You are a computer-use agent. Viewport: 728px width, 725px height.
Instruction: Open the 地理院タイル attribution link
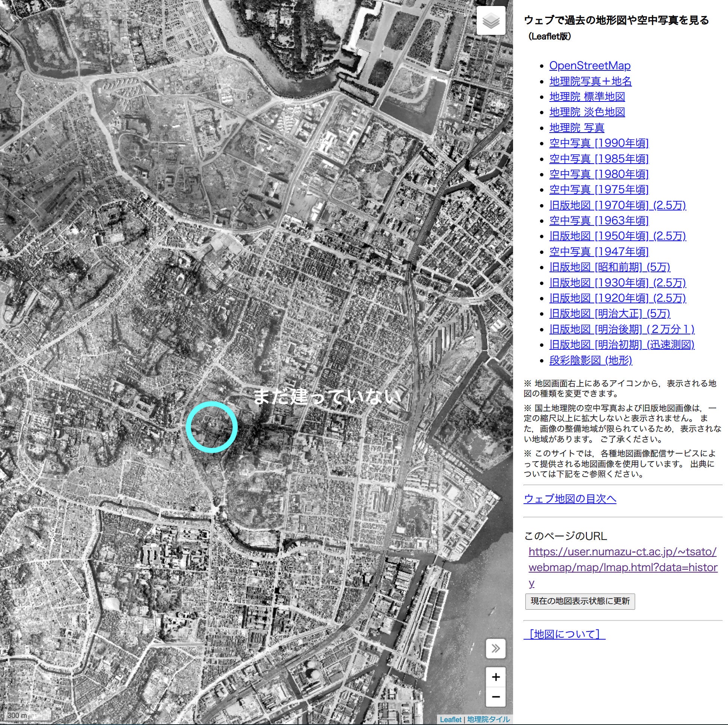[x=488, y=720]
